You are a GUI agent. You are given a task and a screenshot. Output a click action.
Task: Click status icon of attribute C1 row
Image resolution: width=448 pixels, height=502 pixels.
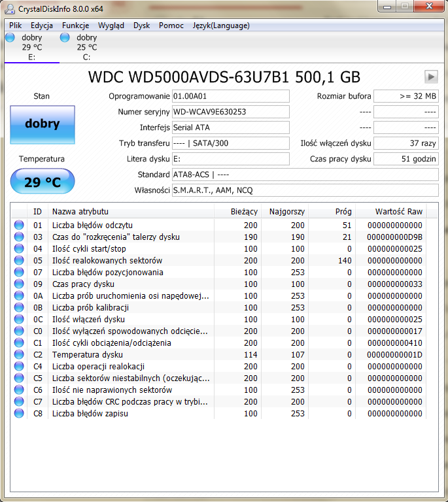19,343
